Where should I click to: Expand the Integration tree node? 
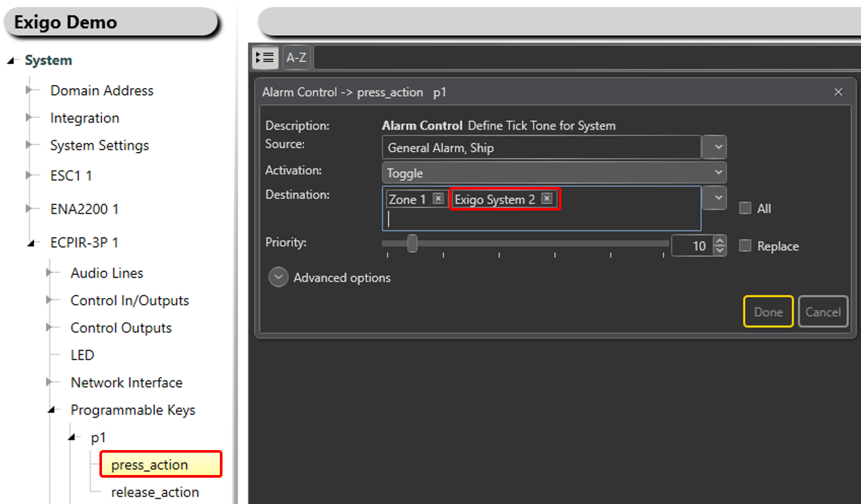(30, 118)
